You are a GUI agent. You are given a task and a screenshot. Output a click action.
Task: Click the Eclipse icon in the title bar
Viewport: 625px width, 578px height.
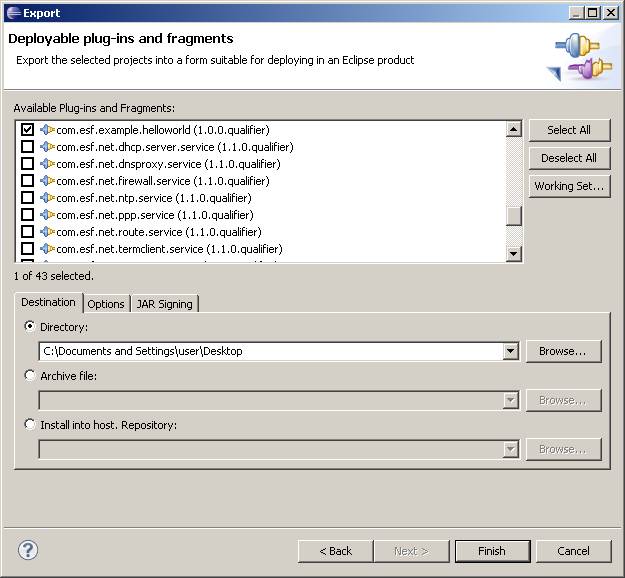[13, 13]
